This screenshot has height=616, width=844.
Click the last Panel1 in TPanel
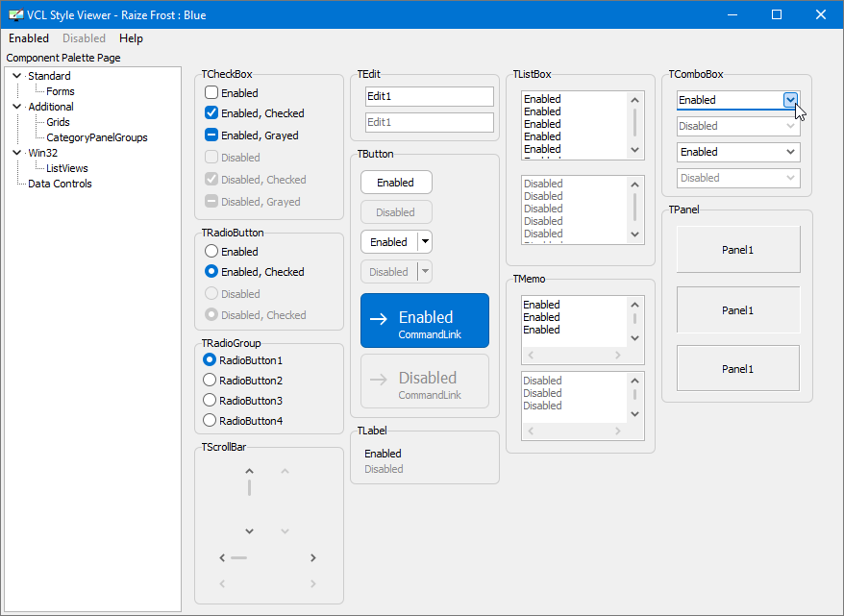(x=738, y=368)
